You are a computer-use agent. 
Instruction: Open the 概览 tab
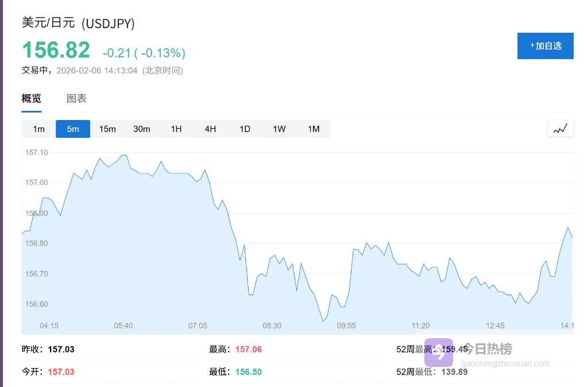[x=32, y=99]
